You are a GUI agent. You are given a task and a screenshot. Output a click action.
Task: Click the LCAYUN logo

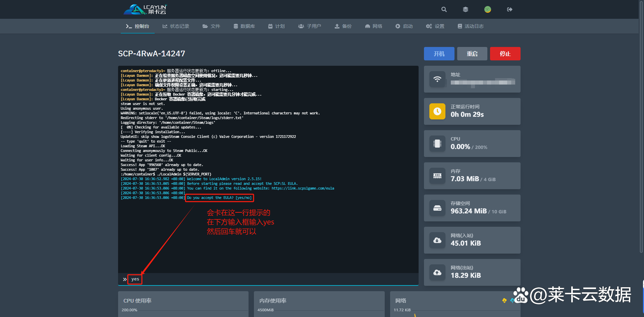click(145, 9)
